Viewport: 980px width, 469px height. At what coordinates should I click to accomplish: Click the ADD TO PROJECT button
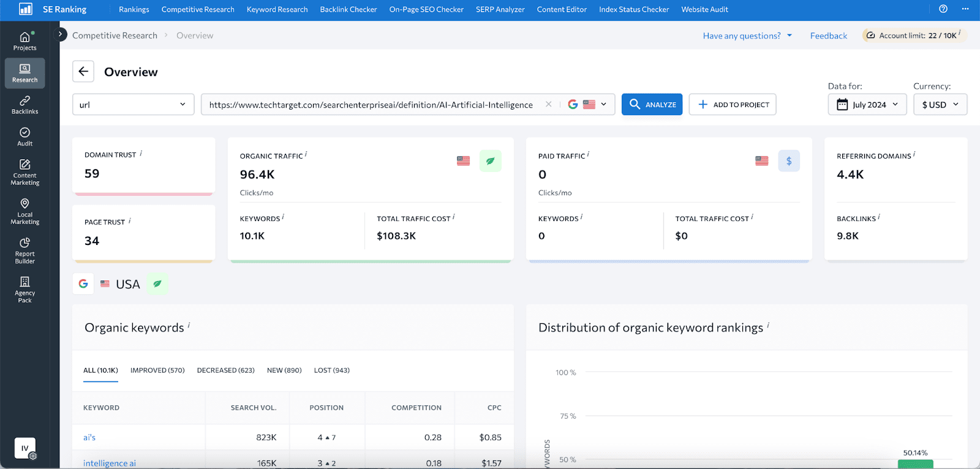coord(733,104)
